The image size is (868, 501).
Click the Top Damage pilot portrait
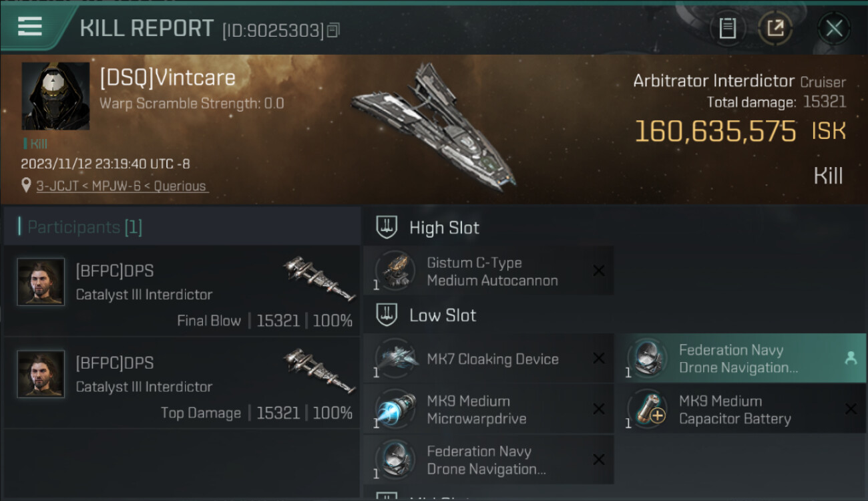point(41,374)
